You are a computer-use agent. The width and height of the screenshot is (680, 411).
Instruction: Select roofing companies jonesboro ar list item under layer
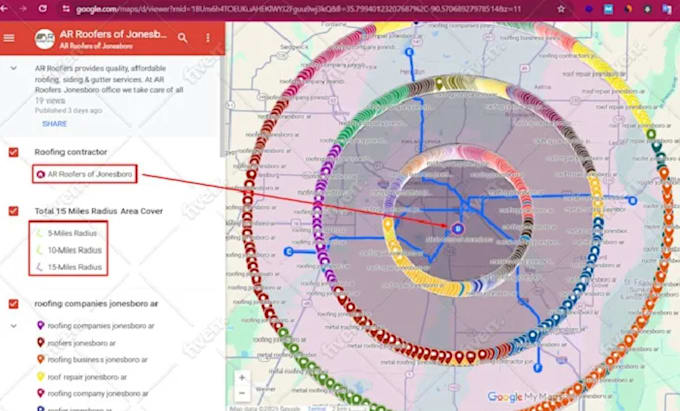(x=101, y=326)
